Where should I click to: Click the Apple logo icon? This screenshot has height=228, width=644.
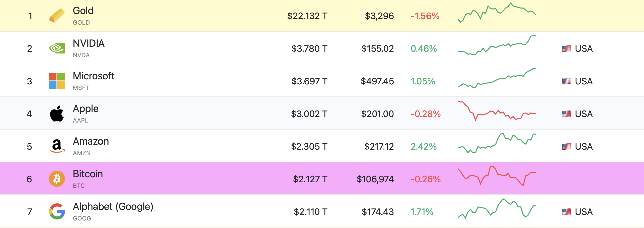click(57, 113)
